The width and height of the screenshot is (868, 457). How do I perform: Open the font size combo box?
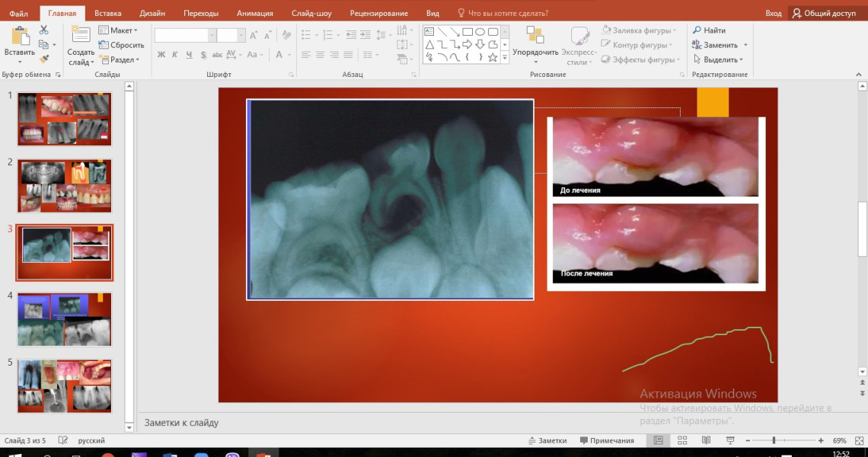tap(230, 36)
